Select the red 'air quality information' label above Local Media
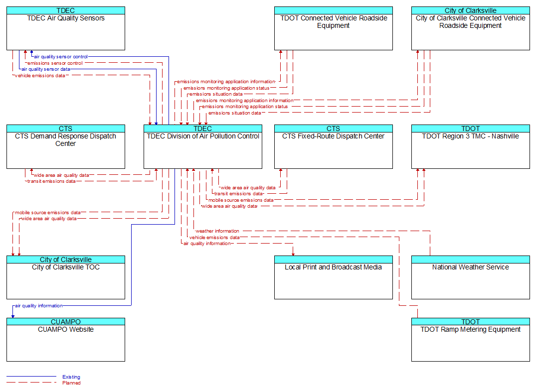The height and width of the screenshot is (392, 535). point(207,244)
